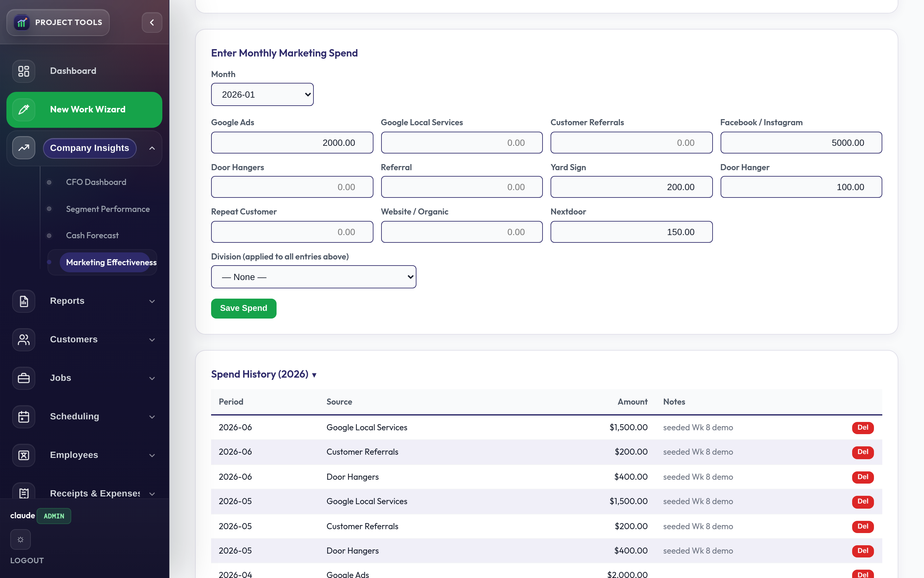
Task: Go to Cash Forecast
Action: pyautogui.click(x=92, y=235)
